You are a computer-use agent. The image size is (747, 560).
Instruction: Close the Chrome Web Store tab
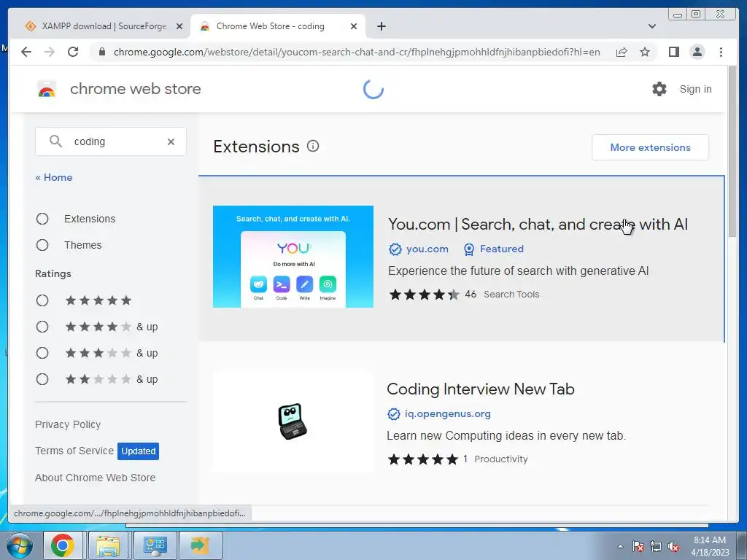(x=354, y=26)
